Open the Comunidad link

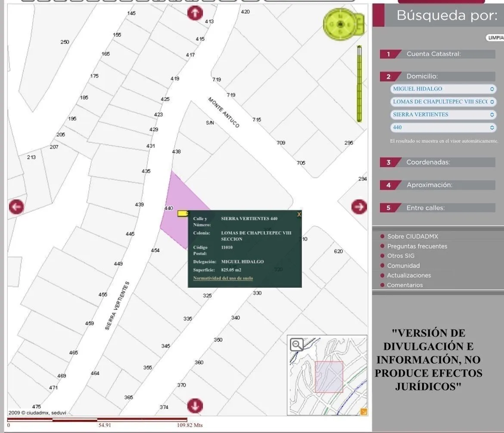403,265
